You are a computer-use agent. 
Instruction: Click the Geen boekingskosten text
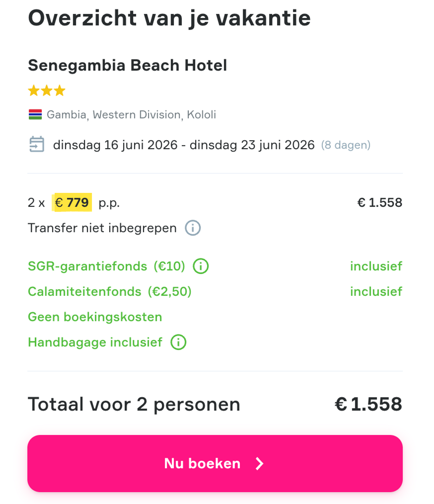click(x=95, y=316)
